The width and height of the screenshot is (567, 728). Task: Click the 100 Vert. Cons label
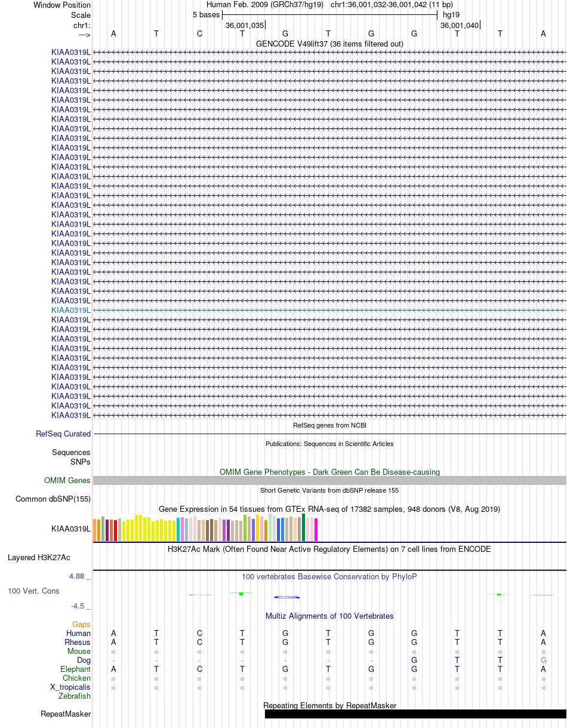(x=33, y=591)
